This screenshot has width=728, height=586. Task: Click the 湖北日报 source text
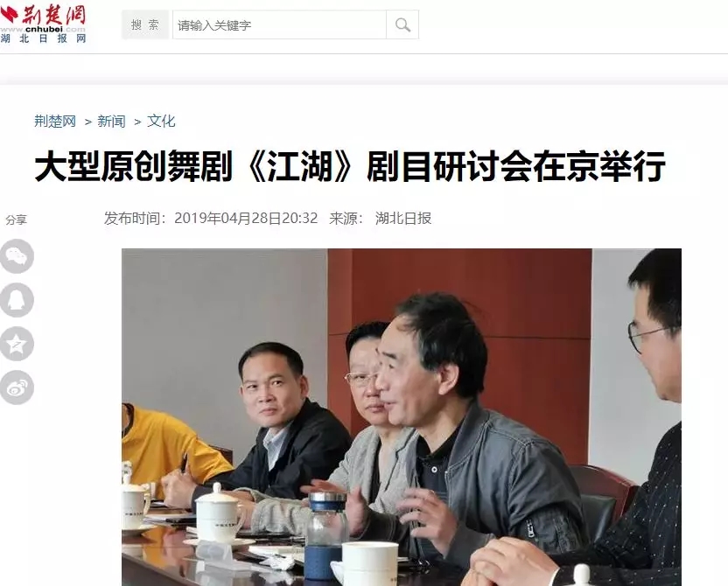coord(403,218)
